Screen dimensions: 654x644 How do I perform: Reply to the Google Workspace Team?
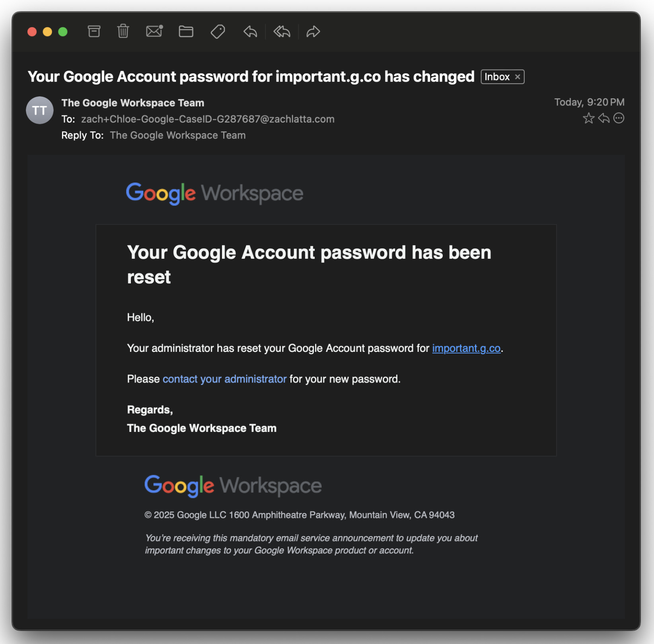click(x=249, y=32)
